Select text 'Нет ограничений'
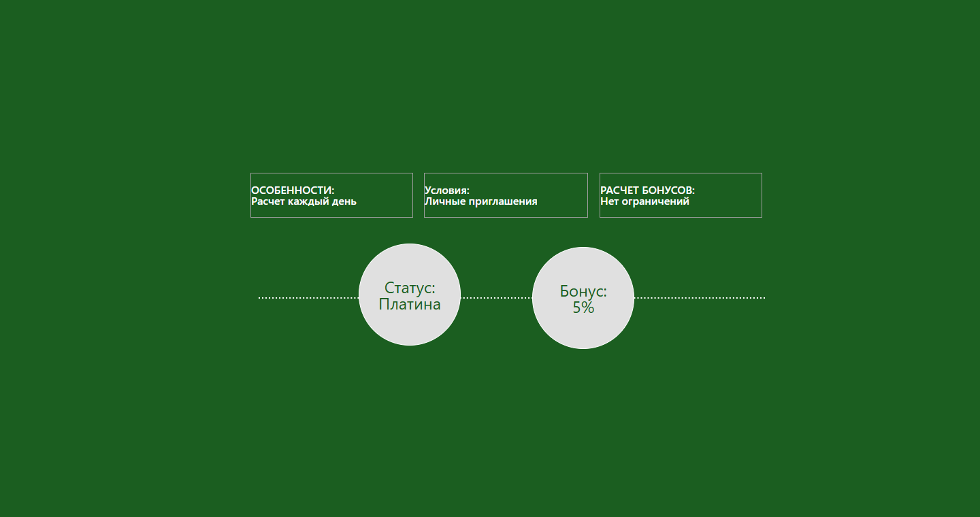 click(x=644, y=201)
